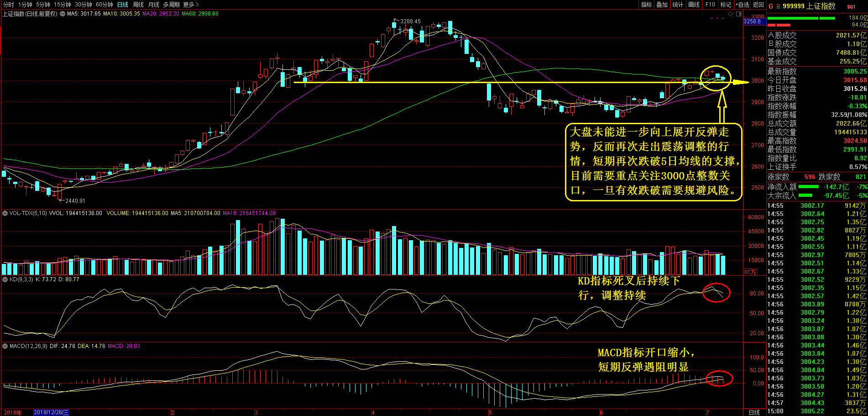Click the 14:57 3004.43 tick row
868x416 pixels.
click(x=817, y=403)
